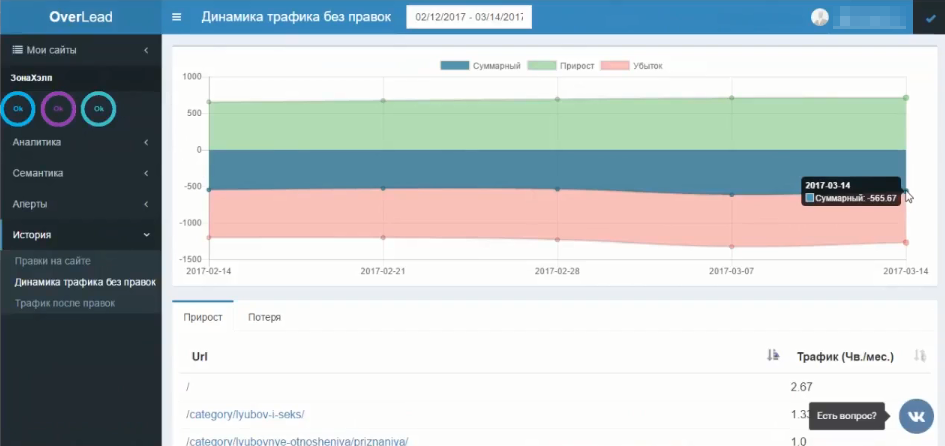Click the list icon next to Мои сайты
This screenshot has width=945, height=446.
click(x=17, y=50)
